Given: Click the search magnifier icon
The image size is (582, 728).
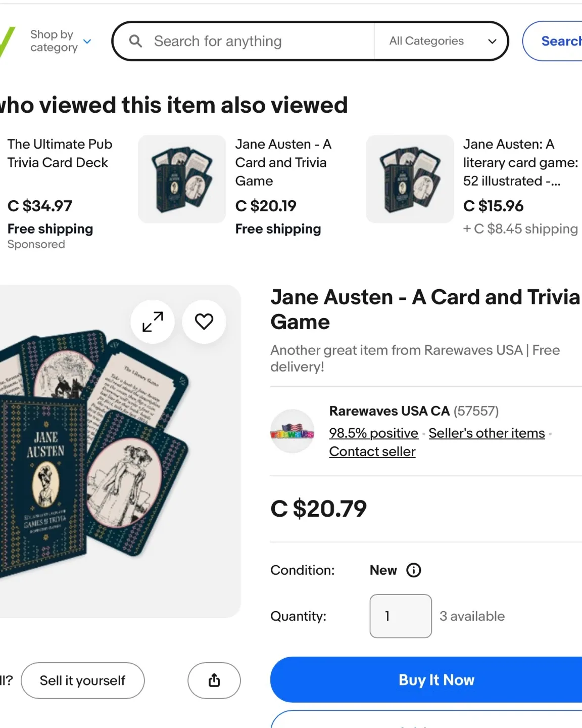Looking at the screenshot, I should click(135, 41).
